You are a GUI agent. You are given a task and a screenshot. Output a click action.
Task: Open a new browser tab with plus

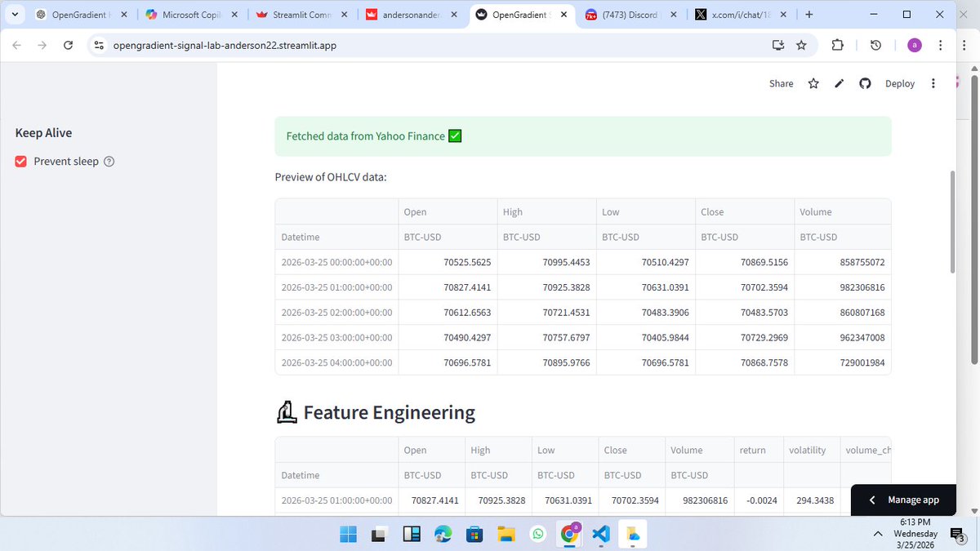808,15
